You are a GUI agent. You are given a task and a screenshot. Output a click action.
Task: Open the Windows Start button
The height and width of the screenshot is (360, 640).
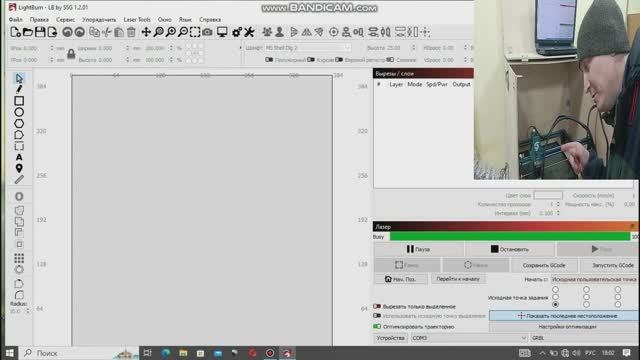point(9,353)
